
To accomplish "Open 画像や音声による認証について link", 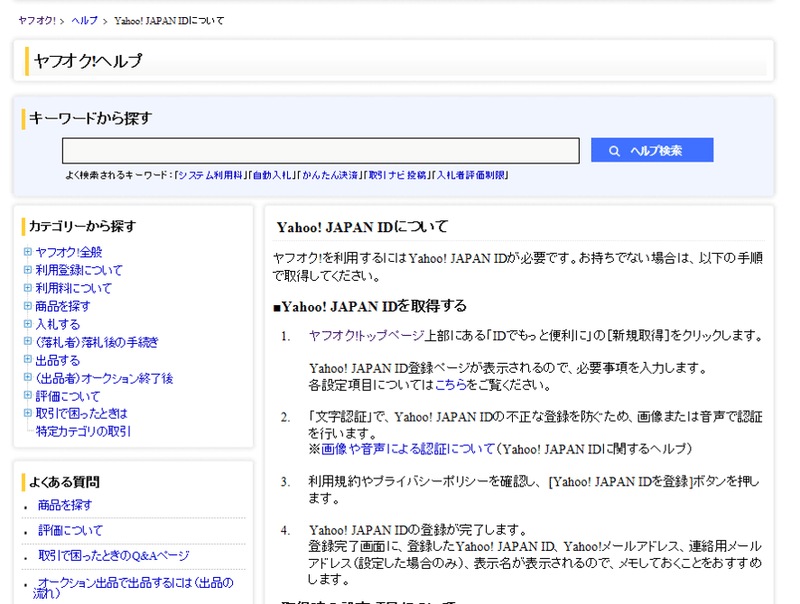I will pyautogui.click(x=408, y=449).
